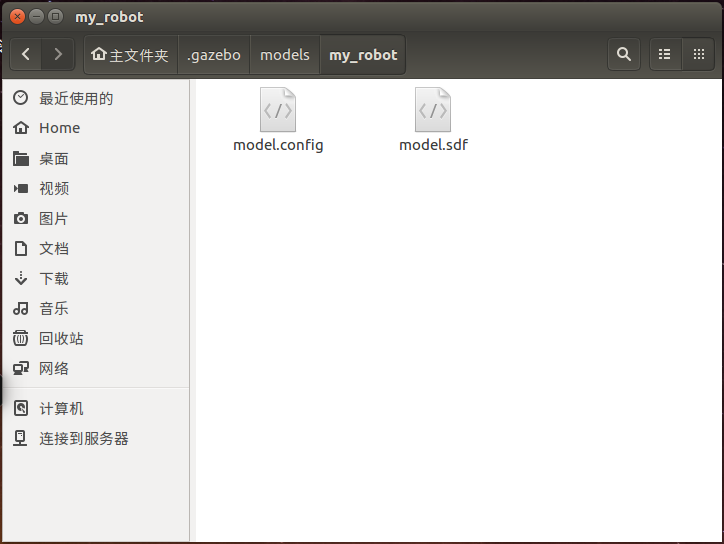The width and height of the screenshot is (724, 544).
Task: Switch to list view
Action: (665, 54)
